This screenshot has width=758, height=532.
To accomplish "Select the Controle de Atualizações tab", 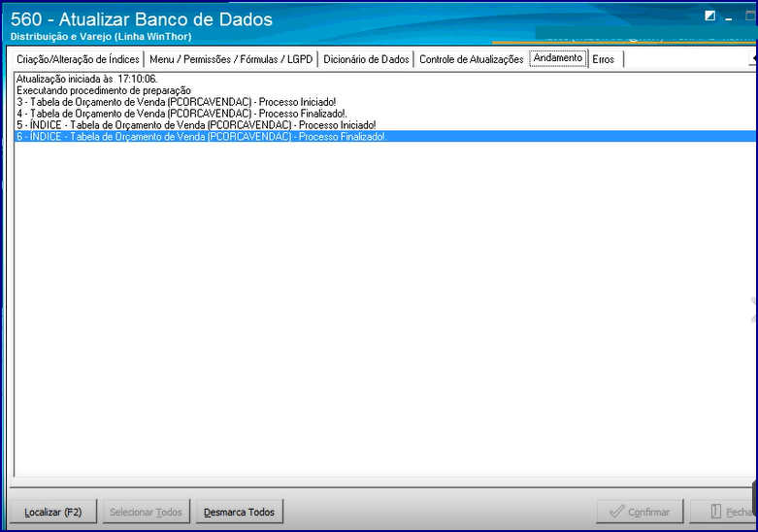I will click(472, 59).
